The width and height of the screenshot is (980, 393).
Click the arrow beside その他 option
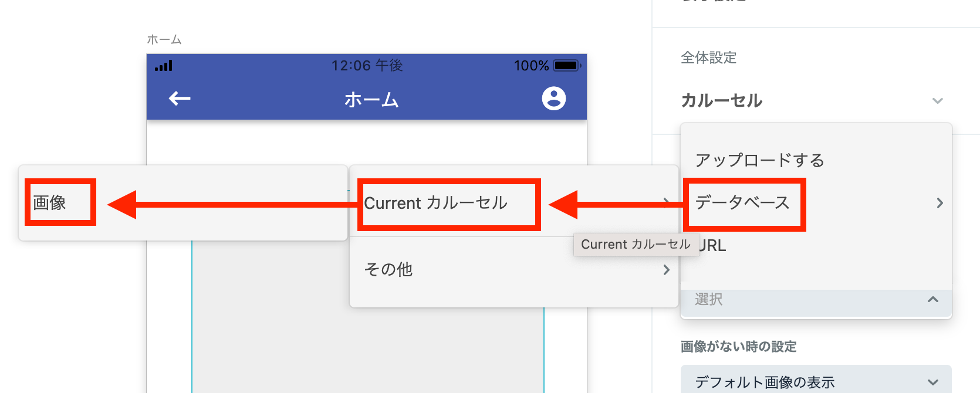[666, 270]
